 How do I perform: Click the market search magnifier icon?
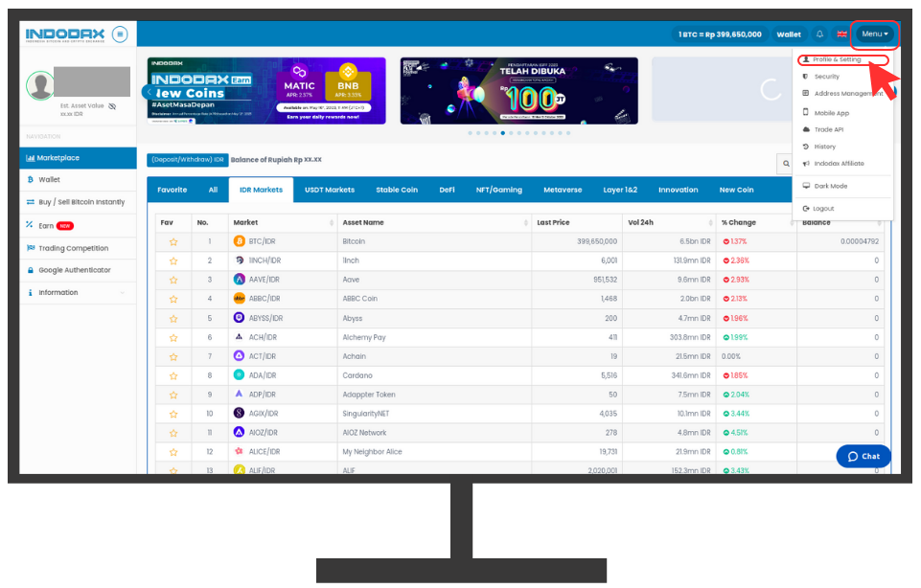[786, 164]
